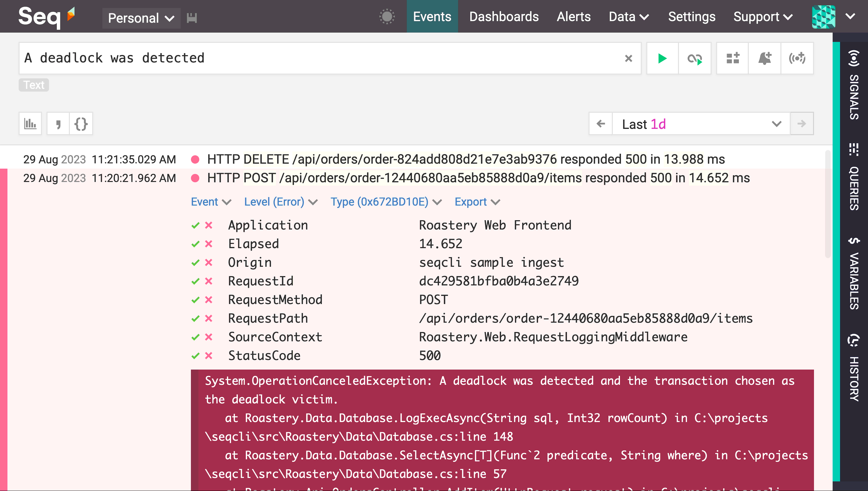Run the search with green play button
The width and height of the screenshot is (868, 491).
point(662,58)
